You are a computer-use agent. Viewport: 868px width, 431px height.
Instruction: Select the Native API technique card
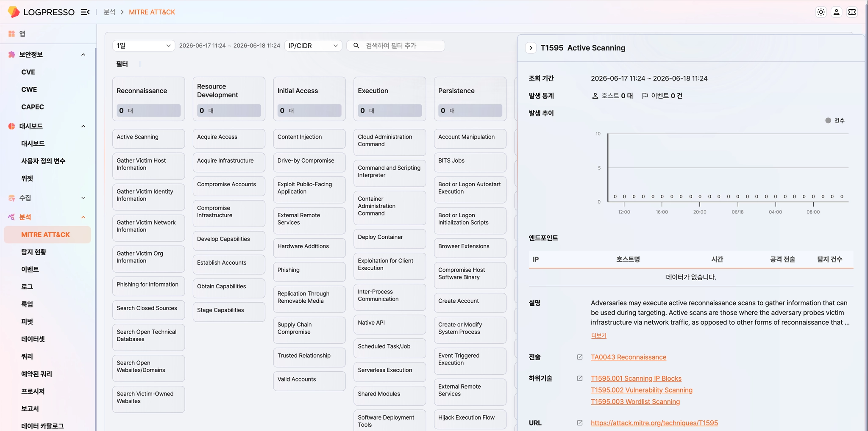pos(389,324)
